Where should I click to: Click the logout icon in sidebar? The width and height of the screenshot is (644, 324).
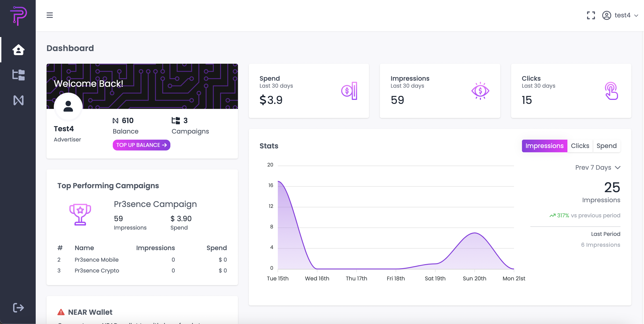pyautogui.click(x=19, y=308)
